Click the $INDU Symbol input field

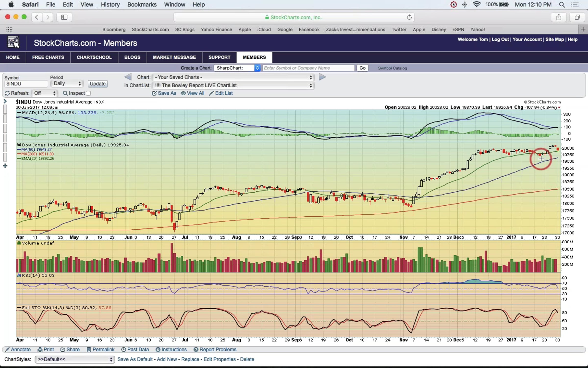[26, 84]
